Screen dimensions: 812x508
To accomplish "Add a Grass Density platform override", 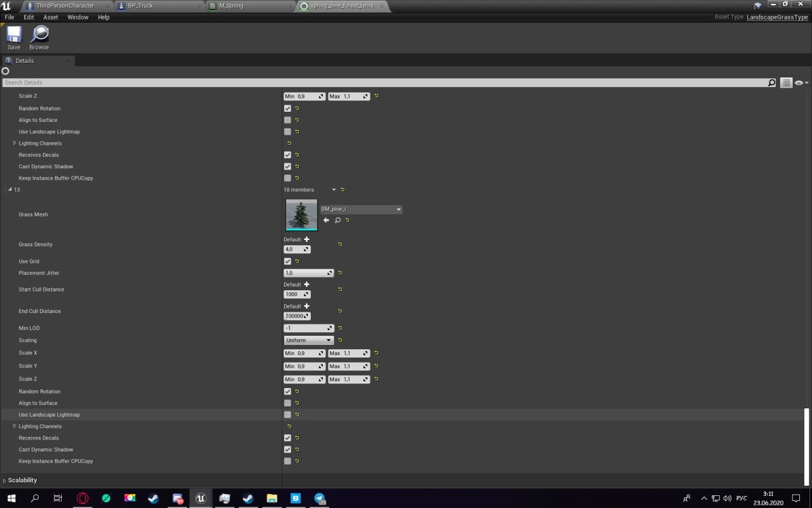I will click(306, 239).
